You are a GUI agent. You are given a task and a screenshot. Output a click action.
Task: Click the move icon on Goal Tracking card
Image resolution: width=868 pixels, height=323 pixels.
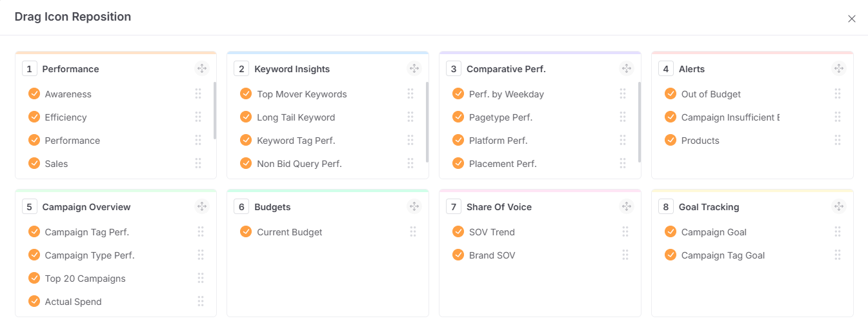point(839,206)
